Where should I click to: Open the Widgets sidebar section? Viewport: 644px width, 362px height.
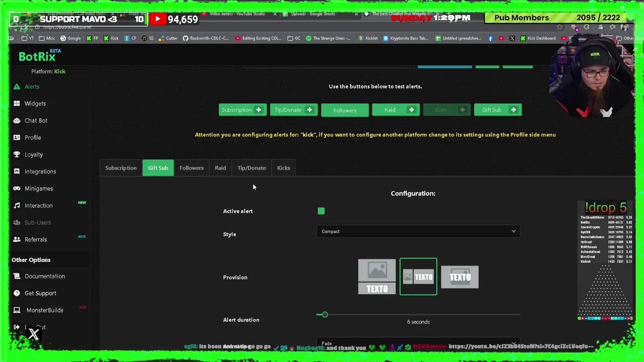35,104
